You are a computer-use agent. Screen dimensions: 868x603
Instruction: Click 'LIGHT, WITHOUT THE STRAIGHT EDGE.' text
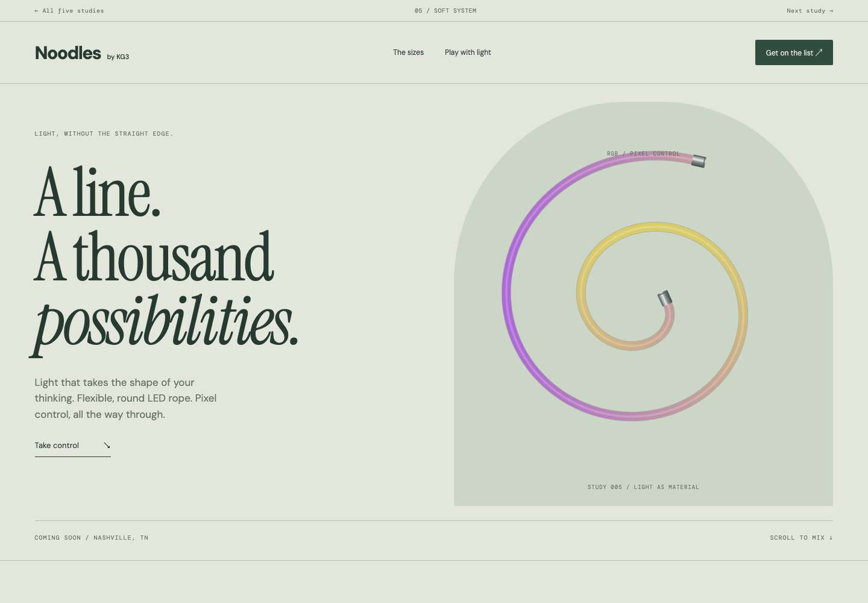(x=104, y=134)
